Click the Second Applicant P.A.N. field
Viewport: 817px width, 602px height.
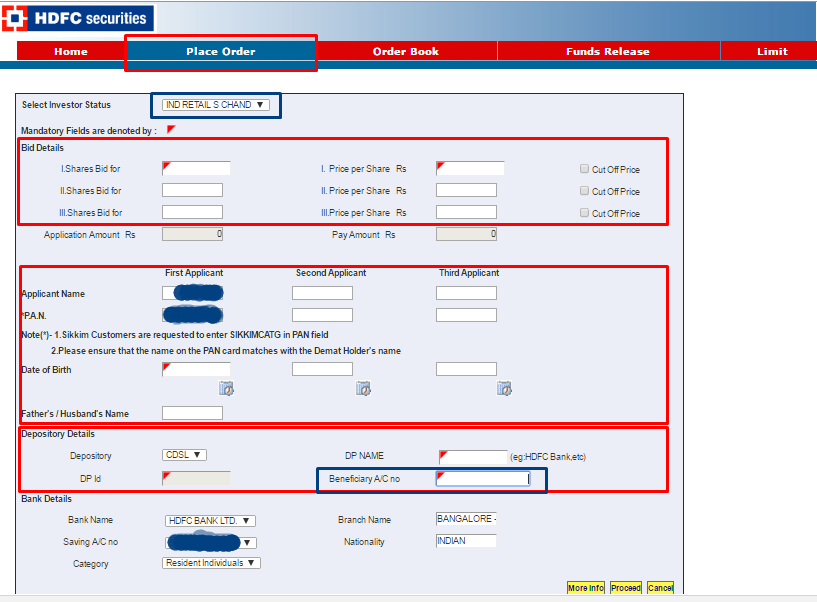click(x=323, y=315)
